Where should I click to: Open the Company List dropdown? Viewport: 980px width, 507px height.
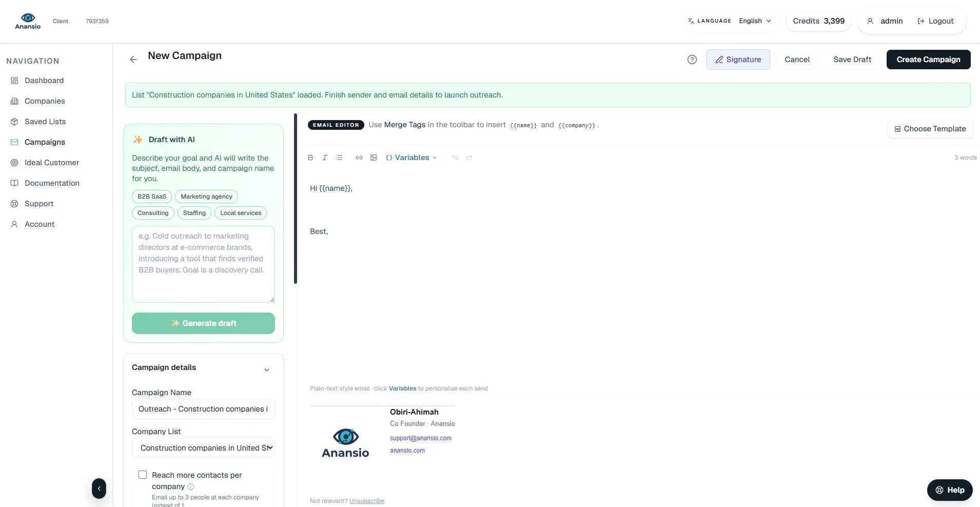click(203, 448)
